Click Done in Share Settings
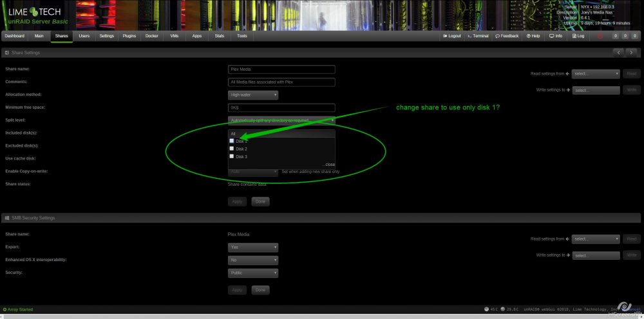 260,202
